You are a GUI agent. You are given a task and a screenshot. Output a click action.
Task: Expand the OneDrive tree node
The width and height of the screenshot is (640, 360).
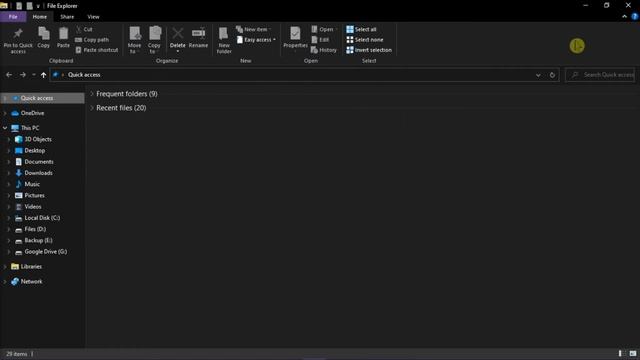[5, 113]
